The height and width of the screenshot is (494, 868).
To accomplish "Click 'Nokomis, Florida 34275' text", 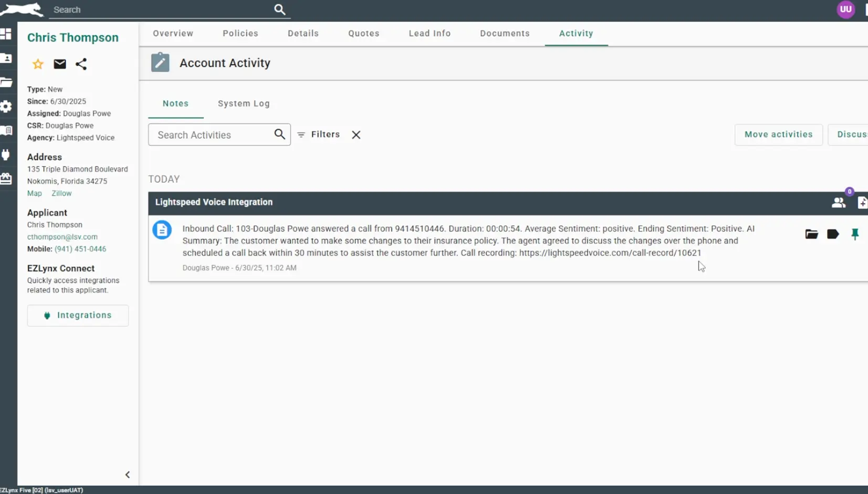I will coord(67,181).
